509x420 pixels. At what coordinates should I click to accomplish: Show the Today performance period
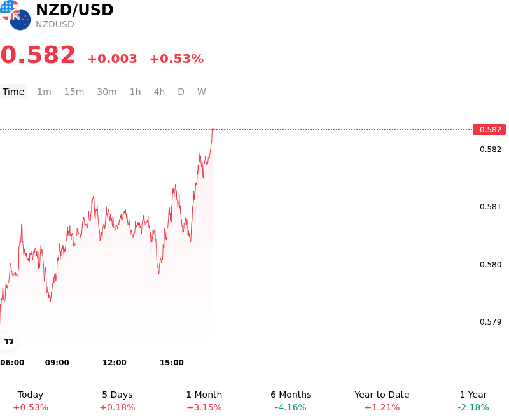tap(31, 401)
